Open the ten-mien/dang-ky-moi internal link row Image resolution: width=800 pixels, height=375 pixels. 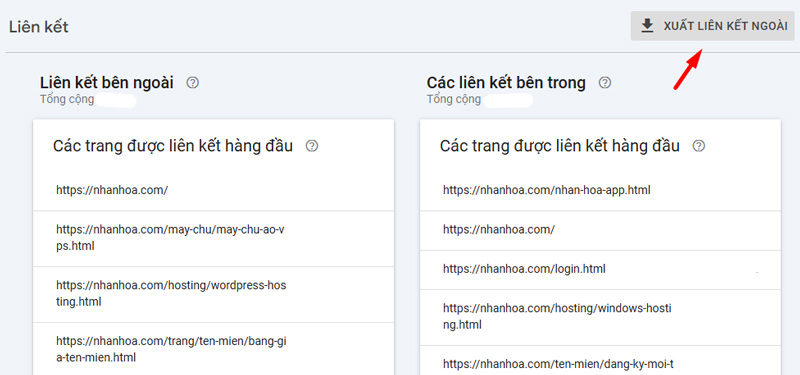point(600,361)
